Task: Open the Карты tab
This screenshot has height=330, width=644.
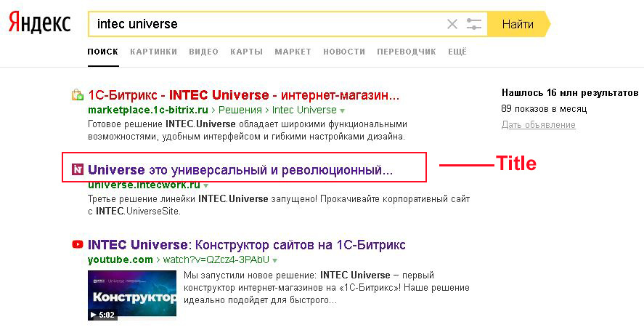Action: point(246,52)
